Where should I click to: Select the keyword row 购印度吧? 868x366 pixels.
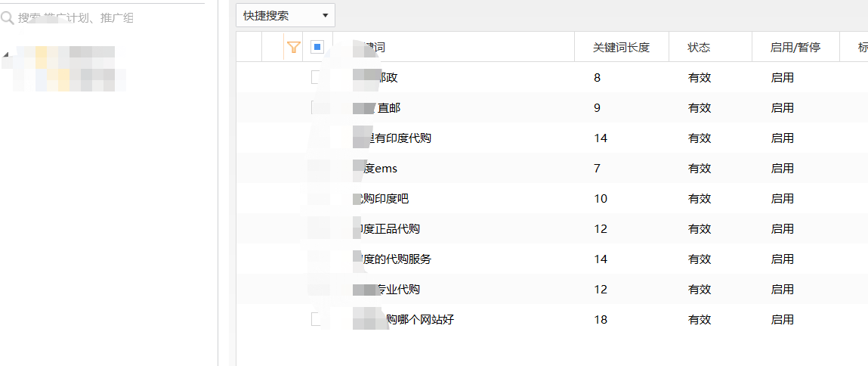pyautogui.click(x=385, y=198)
